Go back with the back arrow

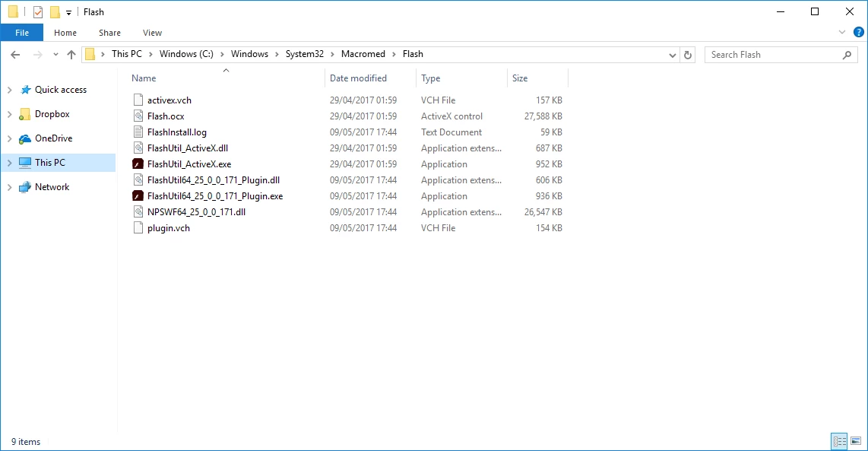point(15,54)
